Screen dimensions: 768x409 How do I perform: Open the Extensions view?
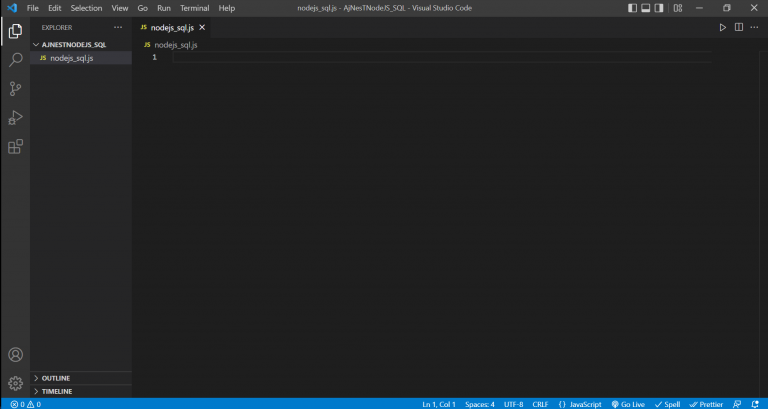pos(15,147)
